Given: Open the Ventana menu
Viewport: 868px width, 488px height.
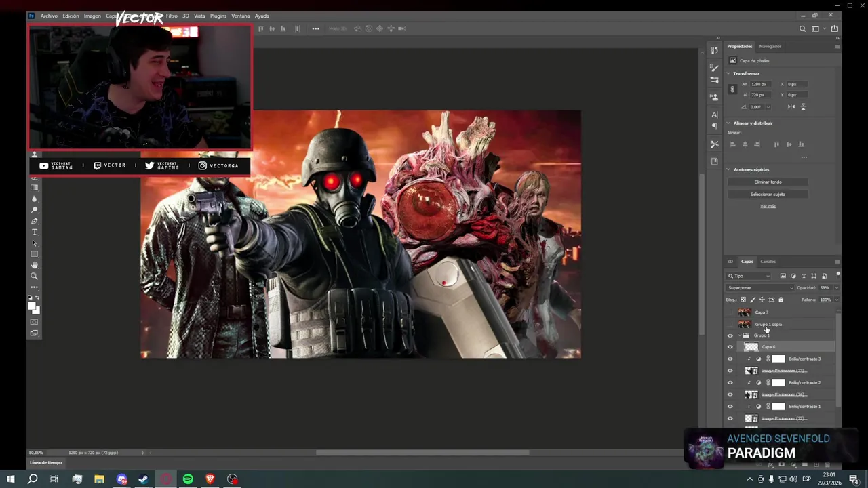Looking at the screenshot, I should [x=241, y=16].
